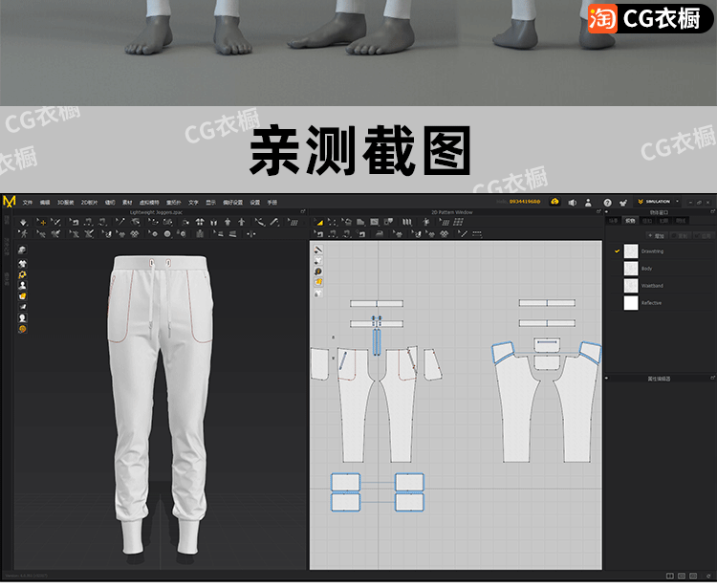Viewport: 717px width, 588px height.
Task: Click the first view layout icon in status bar
Action: coord(670,576)
